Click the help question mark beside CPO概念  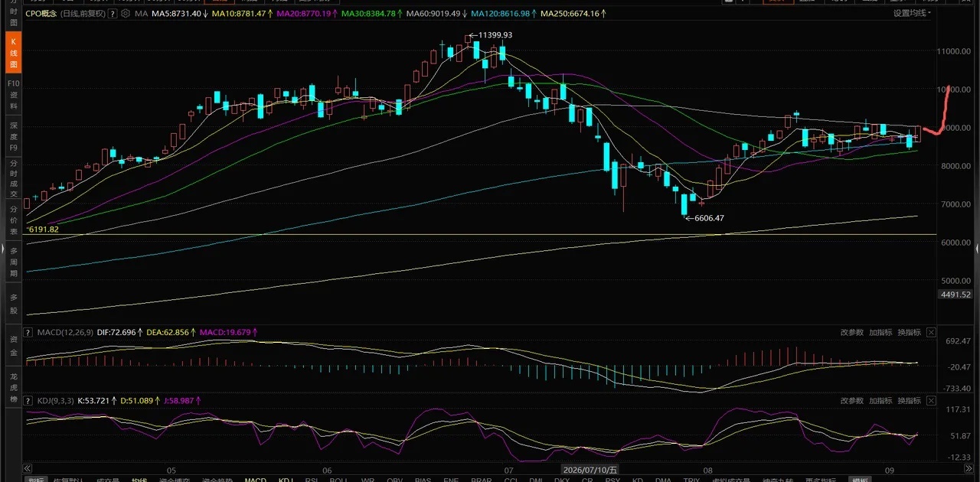point(113,14)
